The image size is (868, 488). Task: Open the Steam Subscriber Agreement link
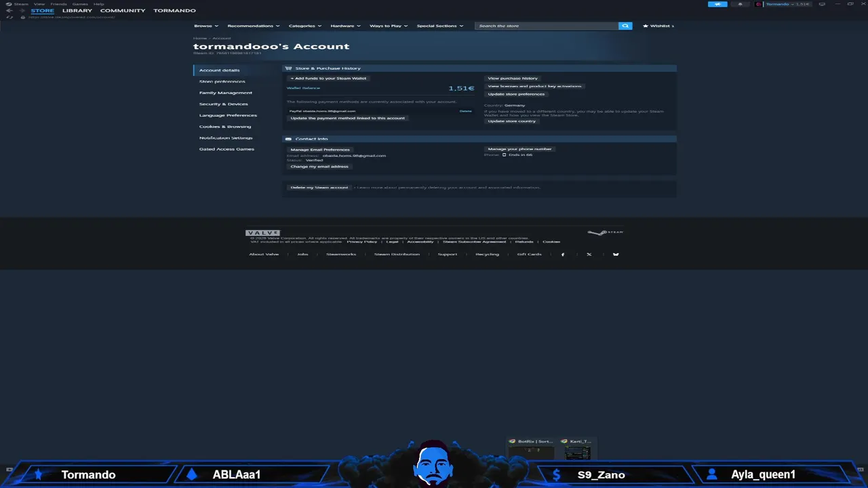pos(475,242)
